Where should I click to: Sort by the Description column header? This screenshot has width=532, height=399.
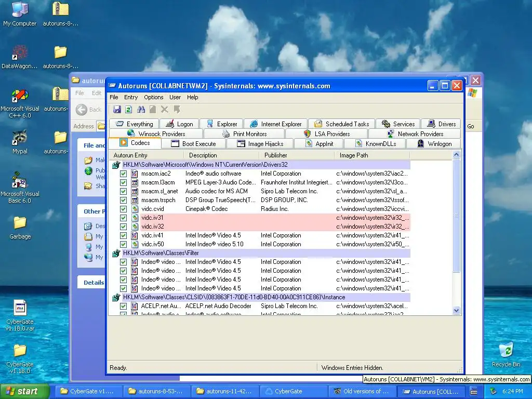[221, 155]
